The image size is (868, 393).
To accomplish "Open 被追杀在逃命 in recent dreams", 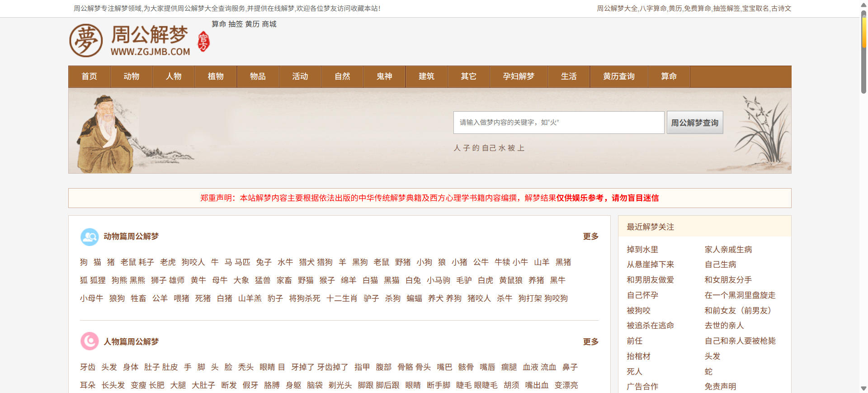I will pyautogui.click(x=650, y=326).
